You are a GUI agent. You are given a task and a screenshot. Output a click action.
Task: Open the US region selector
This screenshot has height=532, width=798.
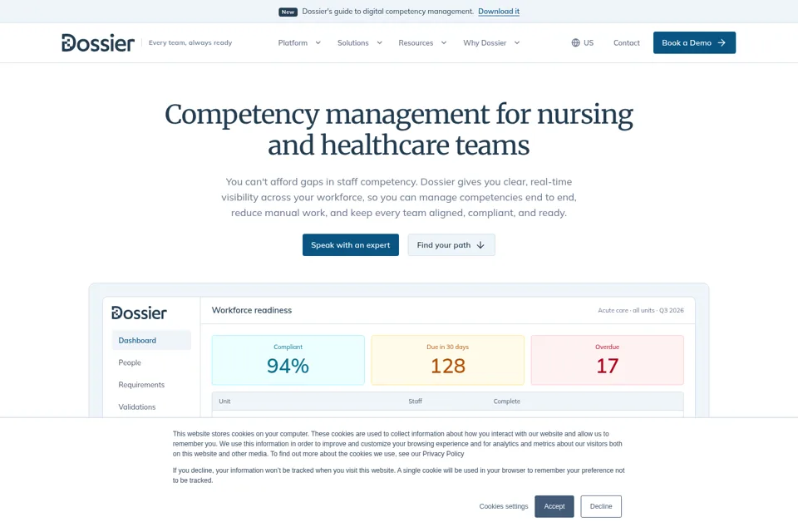click(583, 42)
